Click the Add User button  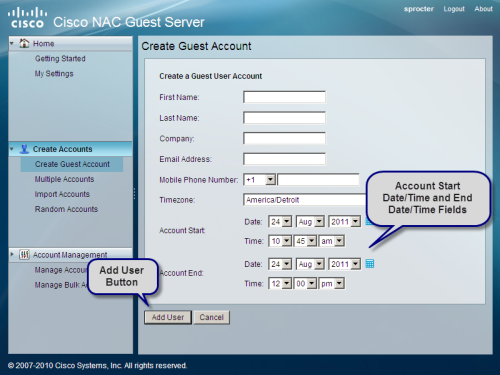point(168,317)
